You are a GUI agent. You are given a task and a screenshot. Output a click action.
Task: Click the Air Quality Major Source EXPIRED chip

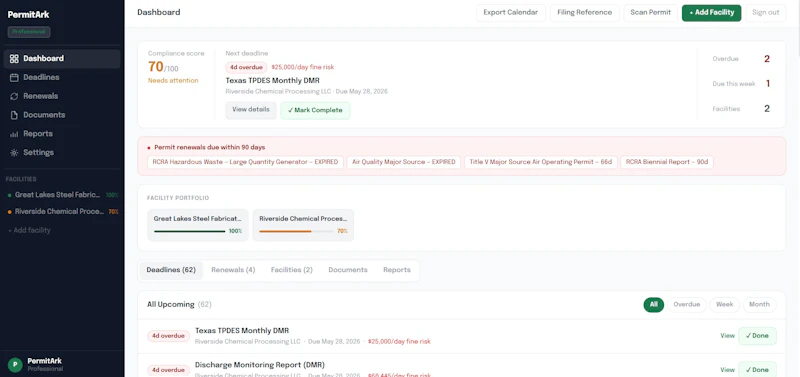coord(404,162)
